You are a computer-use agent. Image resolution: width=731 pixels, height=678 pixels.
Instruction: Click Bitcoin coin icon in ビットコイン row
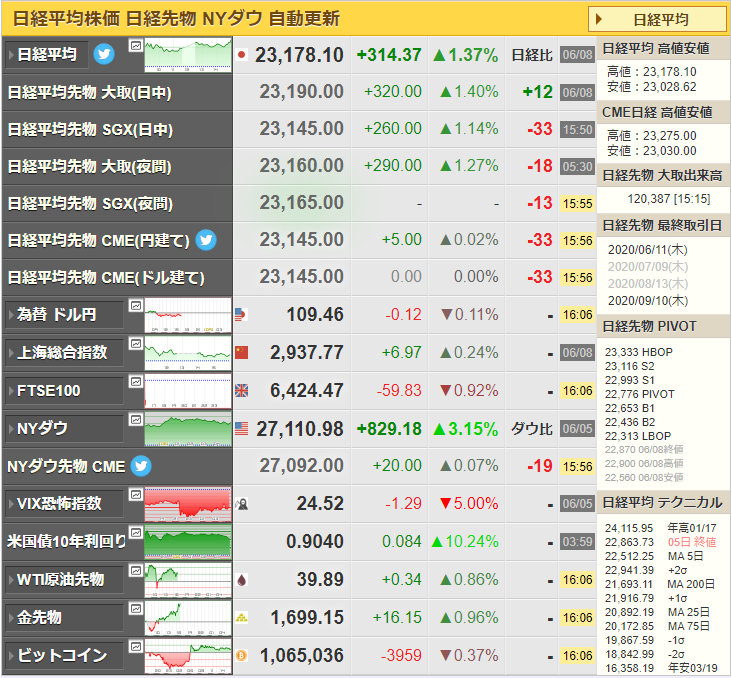[x=241, y=656]
